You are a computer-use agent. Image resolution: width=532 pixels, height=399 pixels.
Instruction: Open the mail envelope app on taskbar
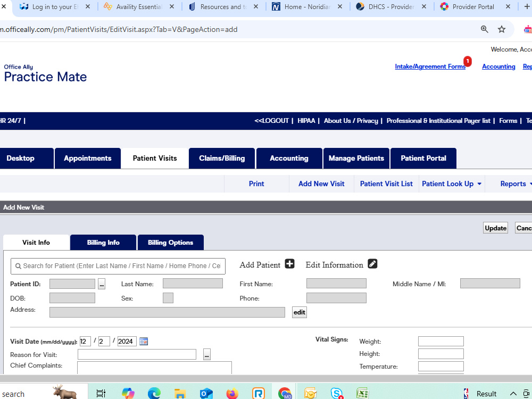(x=311, y=394)
